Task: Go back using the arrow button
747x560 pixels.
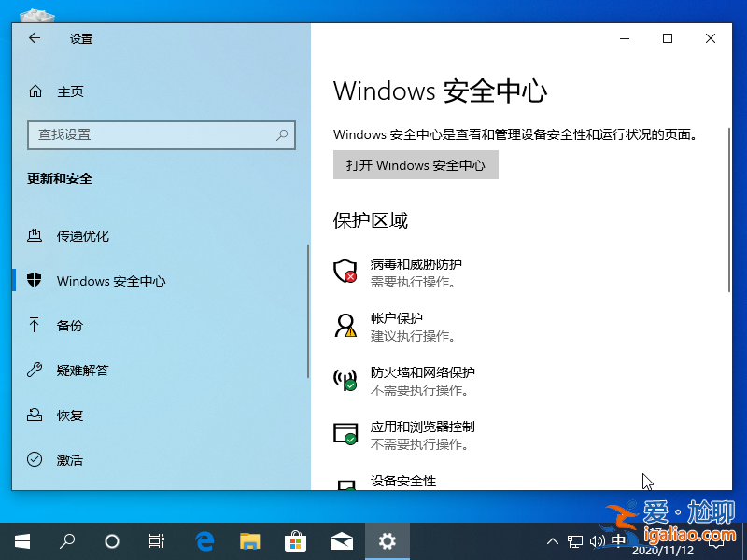Action: point(34,38)
